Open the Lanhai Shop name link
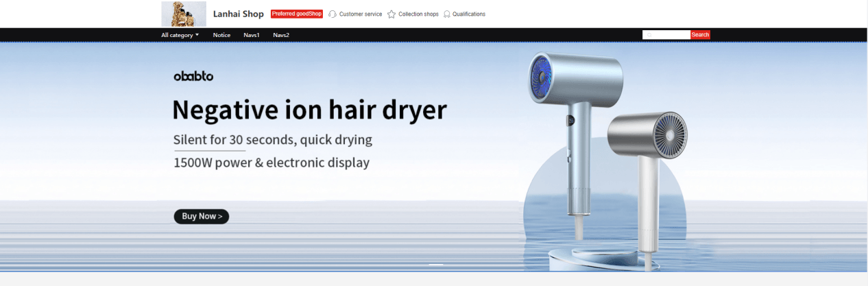The width and height of the screenshot is (868, 286). (238, 14)
